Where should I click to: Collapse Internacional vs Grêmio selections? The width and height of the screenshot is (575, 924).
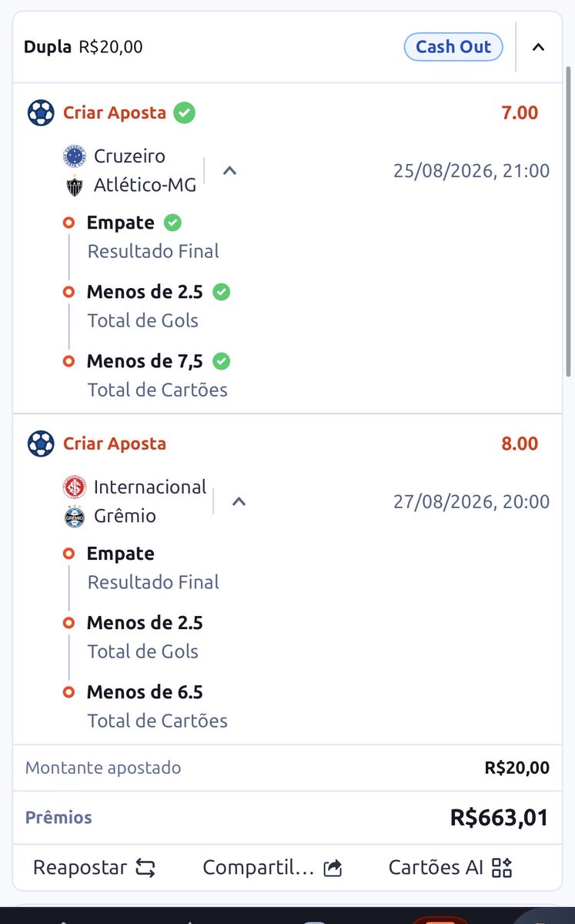(x=239, y=502)
